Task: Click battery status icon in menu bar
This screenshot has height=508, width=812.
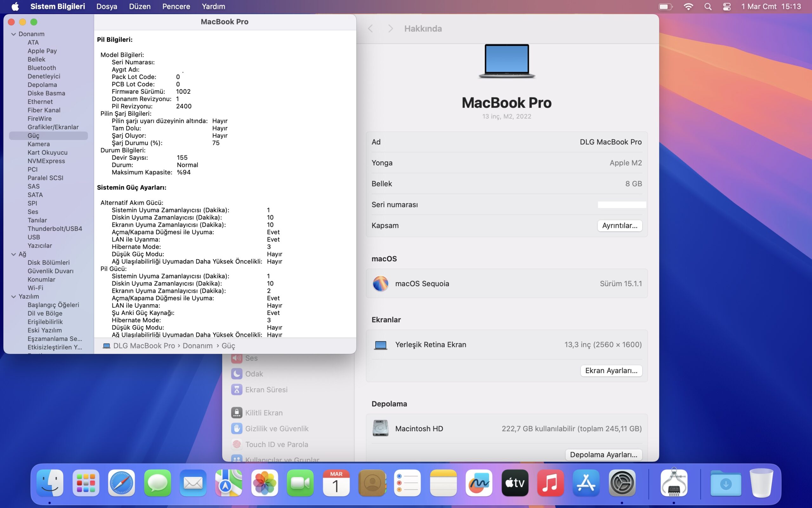Action: [x=666, y=6]
